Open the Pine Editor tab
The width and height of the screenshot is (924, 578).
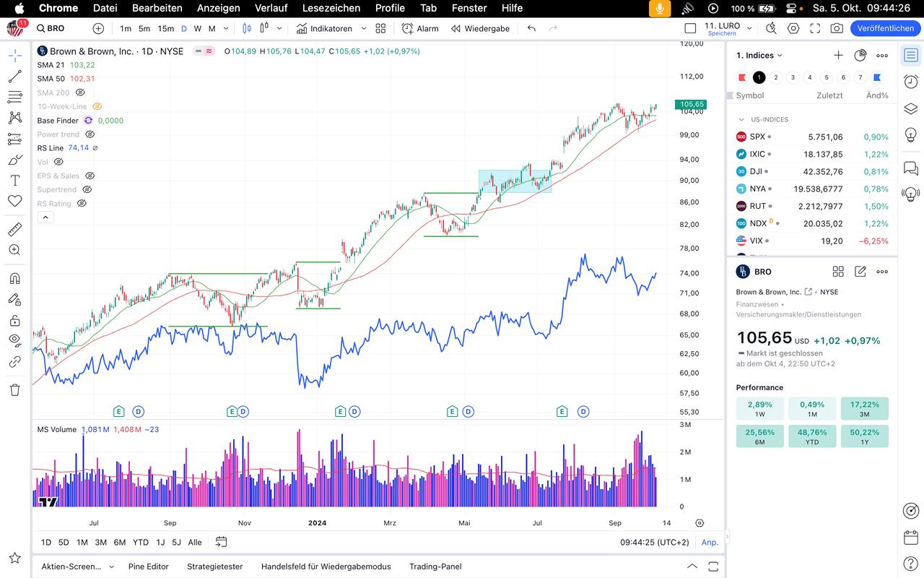pyautogui.click(x=148, y=566)
